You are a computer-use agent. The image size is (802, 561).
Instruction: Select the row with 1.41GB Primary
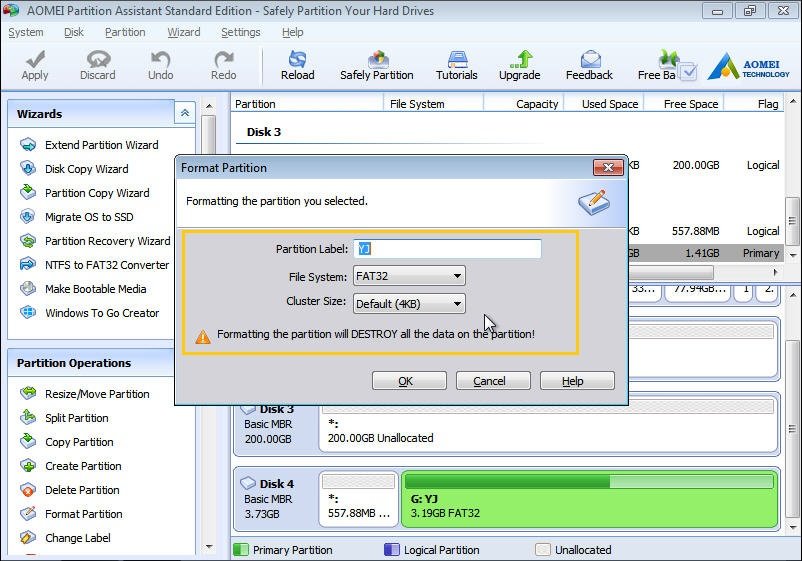[x=705, y=253]
